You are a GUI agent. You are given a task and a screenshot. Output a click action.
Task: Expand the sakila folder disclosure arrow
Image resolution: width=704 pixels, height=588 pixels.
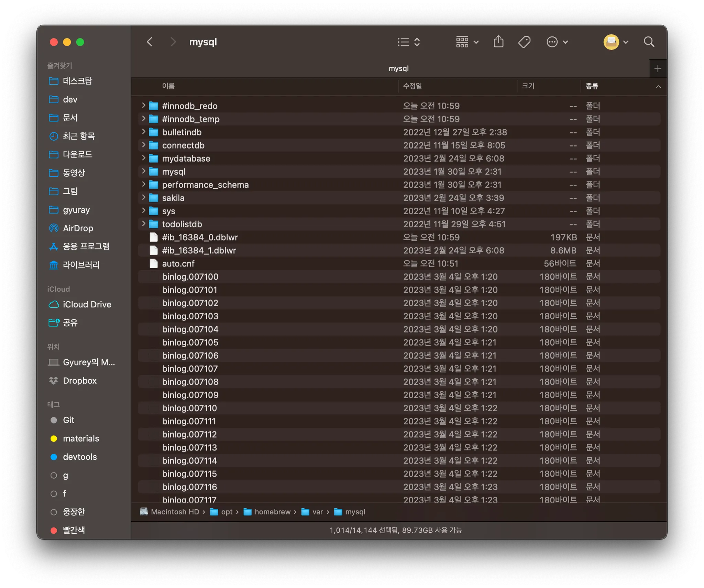click(x=144, y=198)
